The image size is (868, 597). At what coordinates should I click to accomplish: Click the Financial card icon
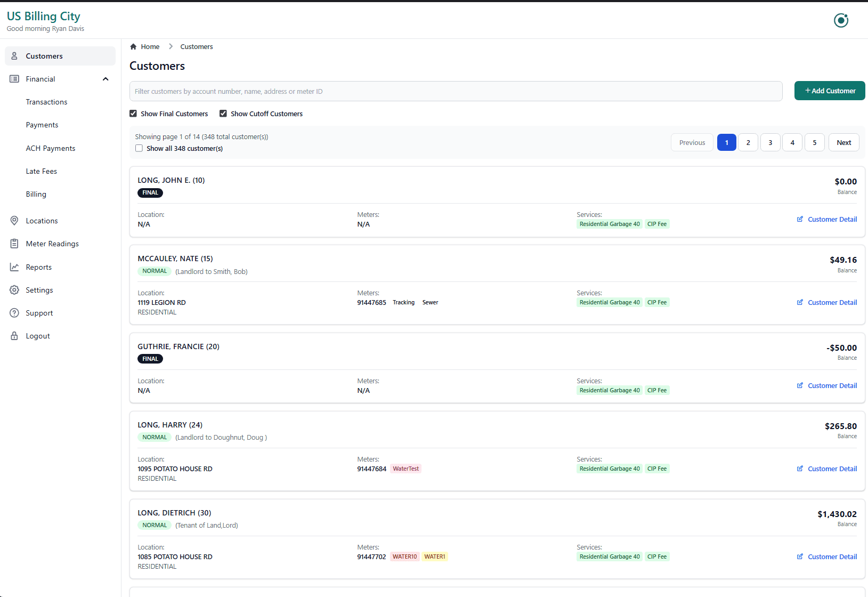14,79
